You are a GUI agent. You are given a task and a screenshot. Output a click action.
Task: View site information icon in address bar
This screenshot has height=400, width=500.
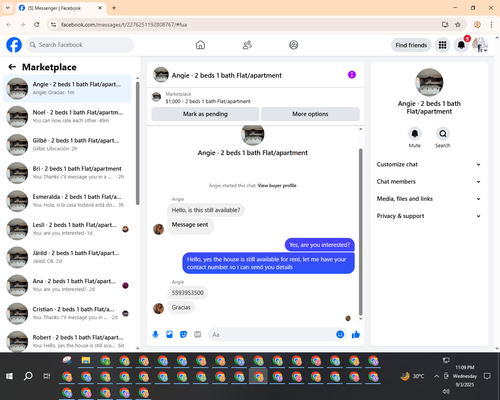53,25
